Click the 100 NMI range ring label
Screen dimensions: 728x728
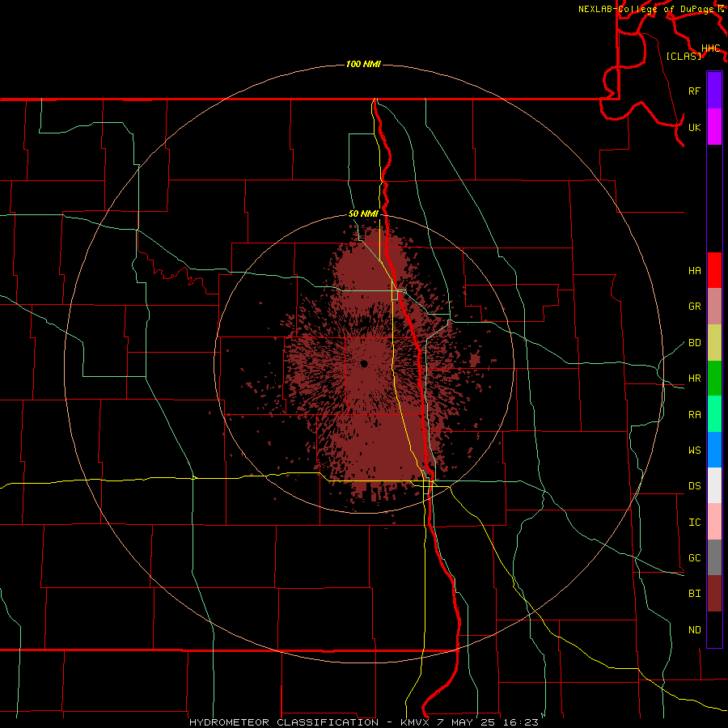[363, 64]
